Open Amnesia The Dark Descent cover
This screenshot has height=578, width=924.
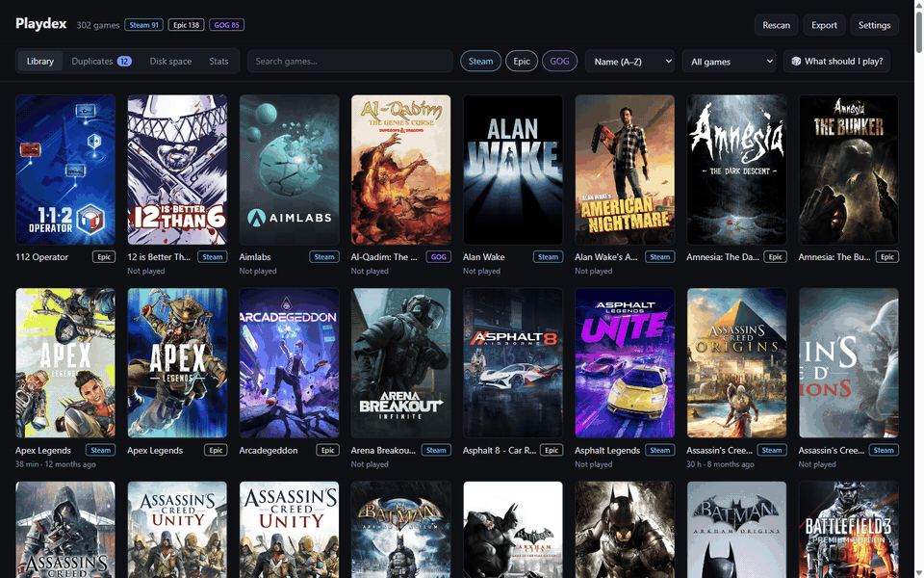click(736, 170)
